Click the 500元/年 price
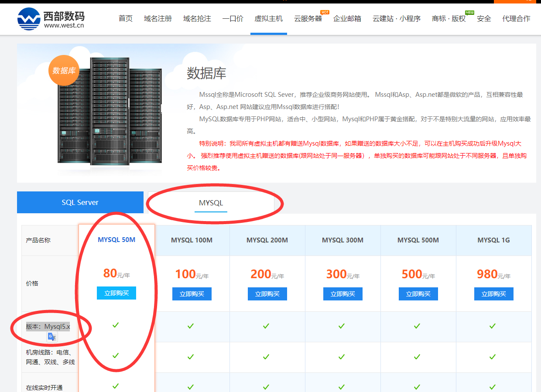The width and height of the screenshot is (541, 392). [418, 274]
